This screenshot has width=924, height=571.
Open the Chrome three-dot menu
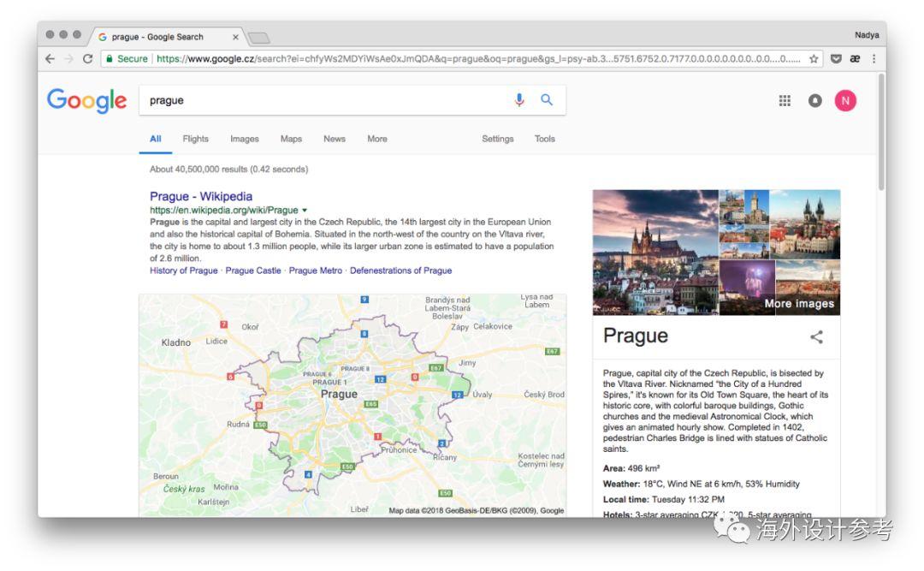(x=874, y=59)
